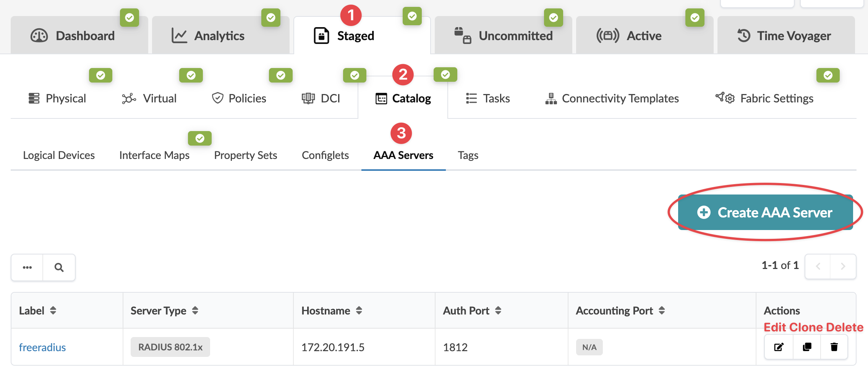Click the clone icon for freeradius

pyautogui.click(x=807, y=347)
